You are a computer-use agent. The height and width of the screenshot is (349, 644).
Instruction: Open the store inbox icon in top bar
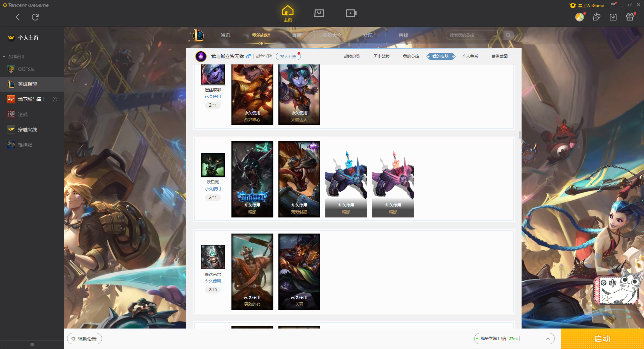[x=319, y=13]
